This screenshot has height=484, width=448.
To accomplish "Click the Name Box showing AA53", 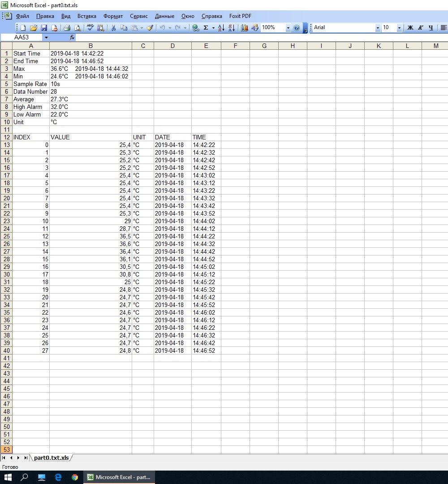I will pos(22,37).
